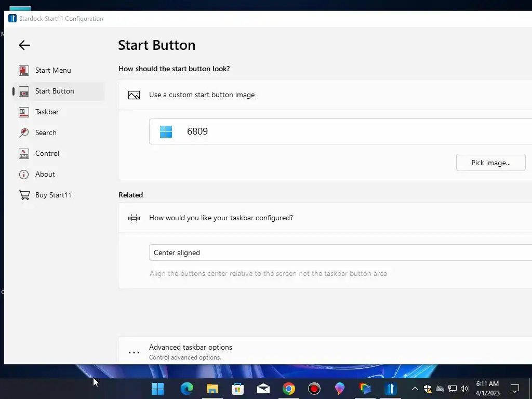532x399 pixels.
Task: Show hidden system tray icons
Action: tap(415, 389)
